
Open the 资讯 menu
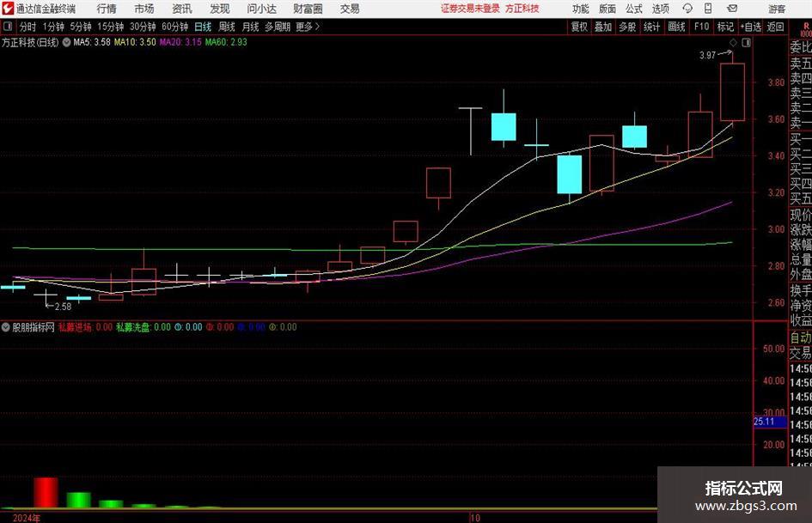tap(182, 9)
